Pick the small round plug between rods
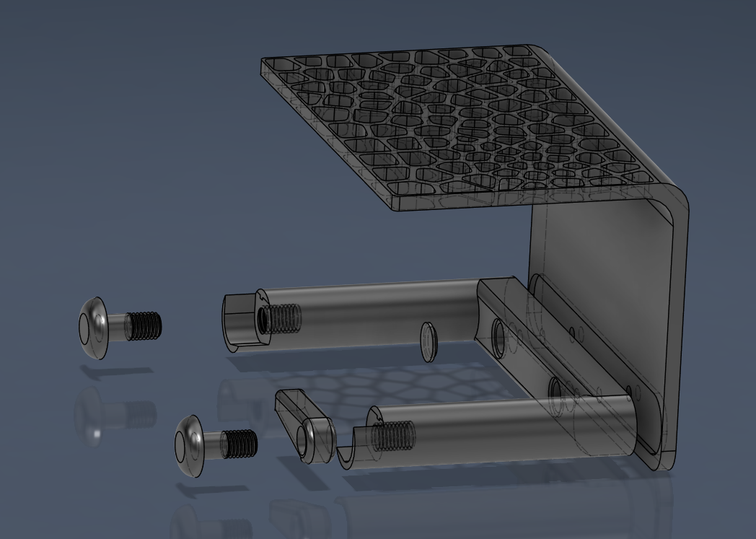 click(429, 342)
